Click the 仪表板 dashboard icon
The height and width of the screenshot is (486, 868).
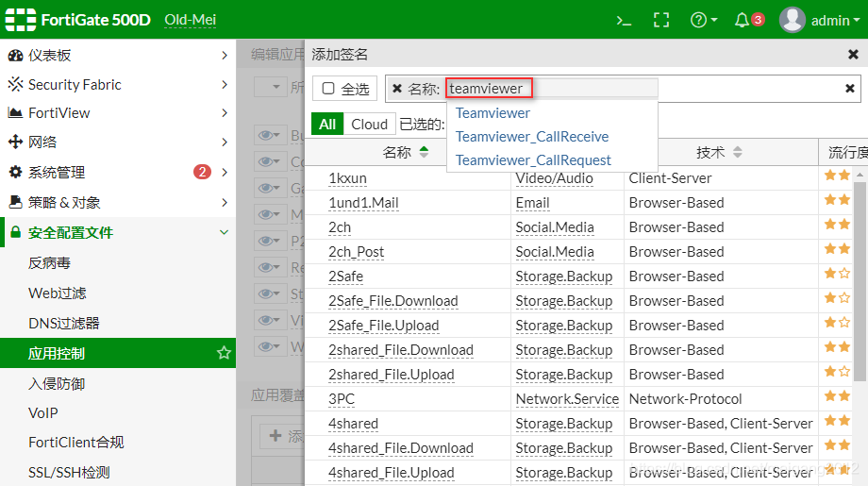point(15,56)
